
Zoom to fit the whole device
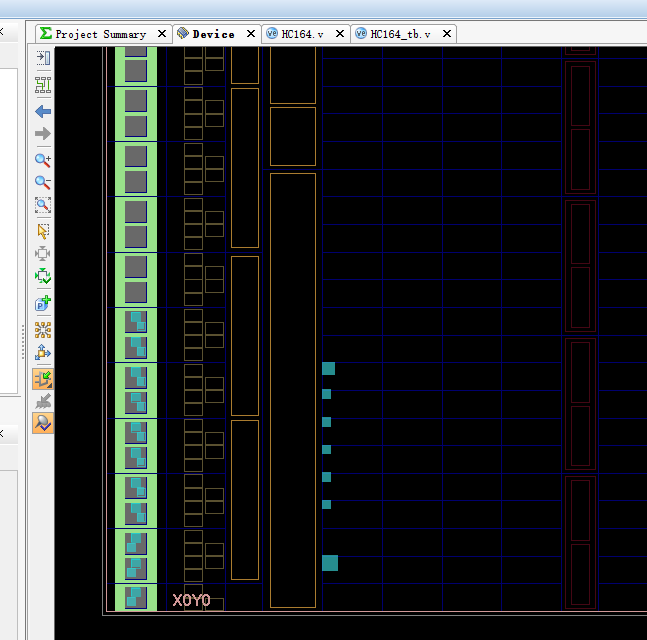[x=43, y=205]
